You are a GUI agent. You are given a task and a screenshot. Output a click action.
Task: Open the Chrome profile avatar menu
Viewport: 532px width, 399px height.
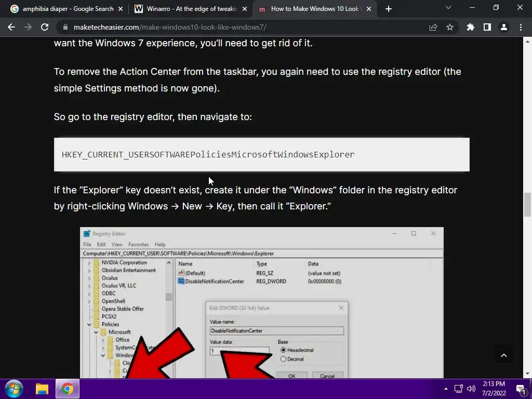coord(504,27)
